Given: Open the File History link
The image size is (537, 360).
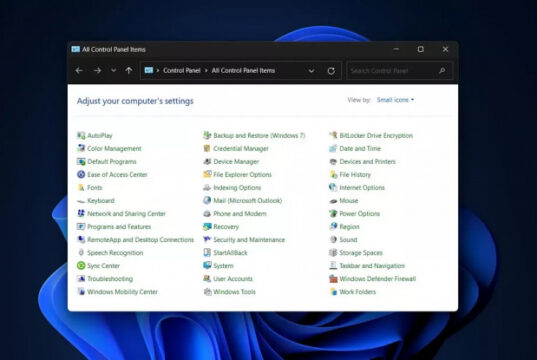Looking at the screenshot, I should (x=355, y=175).
